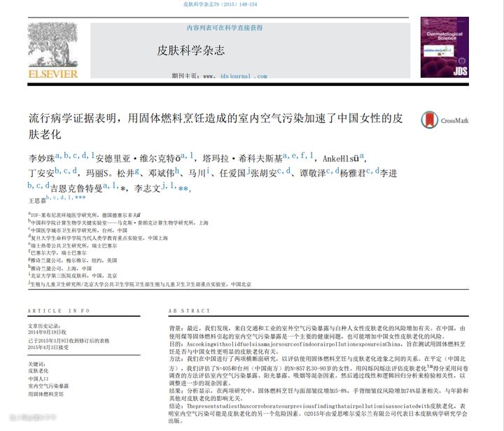504x431 pixels.
Task: Click the 文章历史记录 label
Action: (x=44, y=325)
